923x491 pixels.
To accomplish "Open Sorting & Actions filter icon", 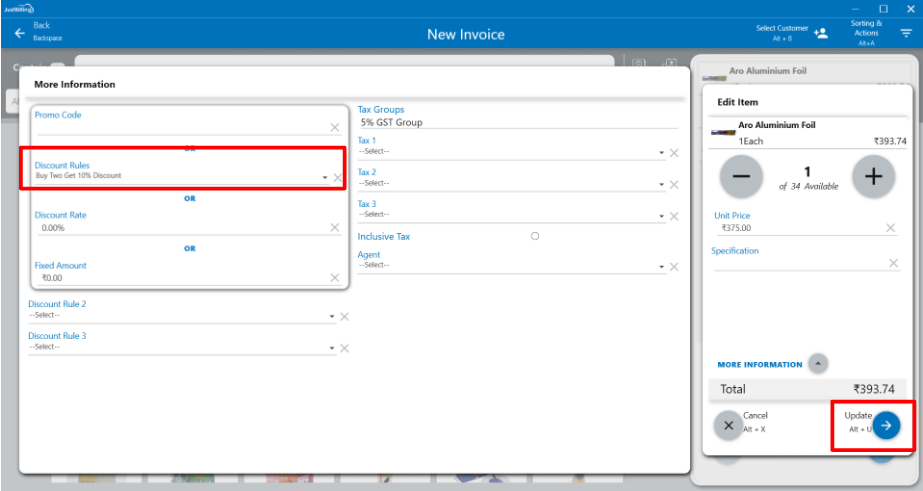I will click(906, 33).
